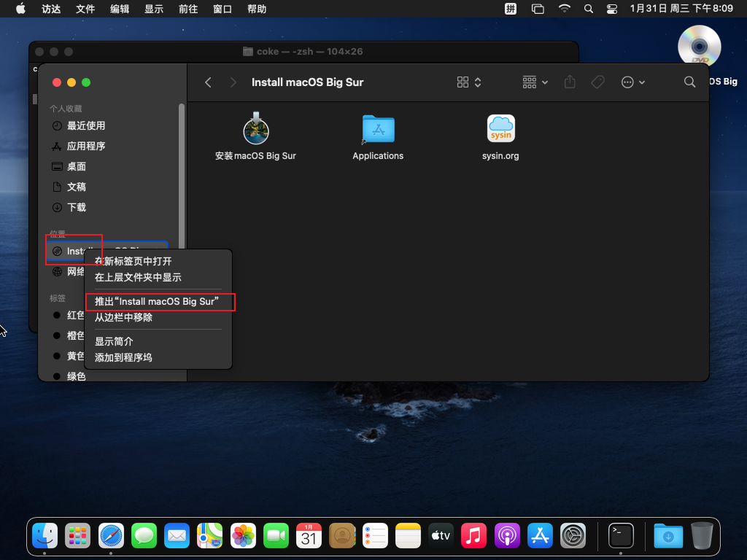This screenshot has height=560, width=747.
Task: Open the 安装 macOS Big Sur installer icon
Action: [x=256, y=128]
